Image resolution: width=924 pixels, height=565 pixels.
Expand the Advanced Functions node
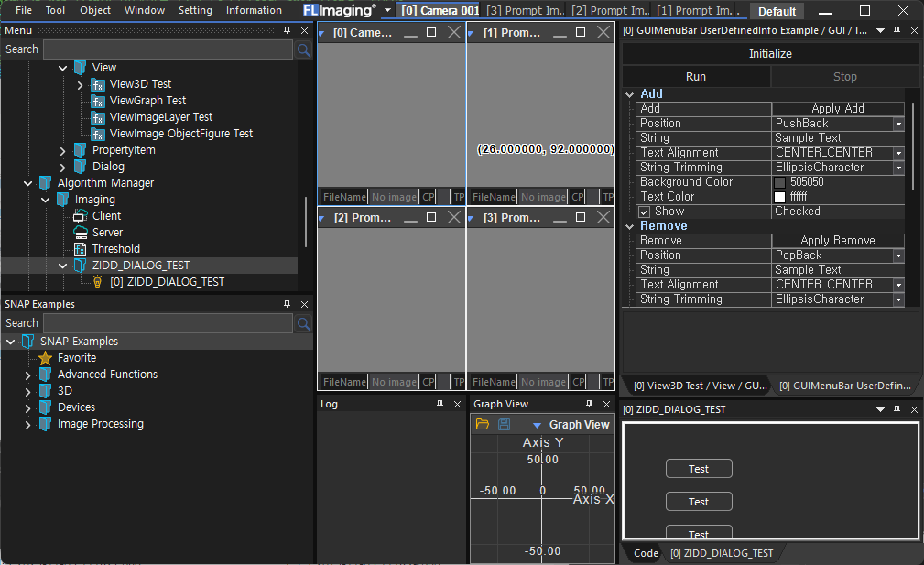coord(27,375)
